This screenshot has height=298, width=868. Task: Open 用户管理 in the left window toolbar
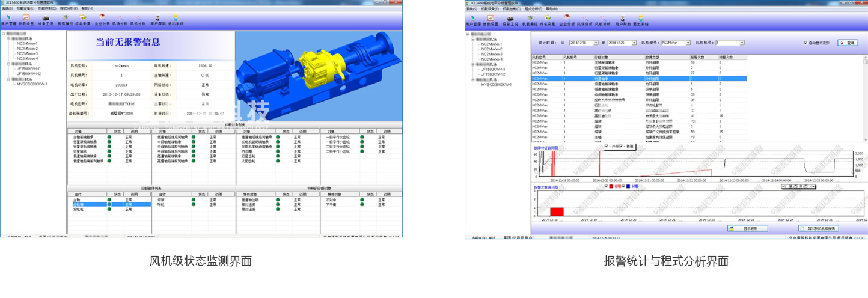pos(8,20)
